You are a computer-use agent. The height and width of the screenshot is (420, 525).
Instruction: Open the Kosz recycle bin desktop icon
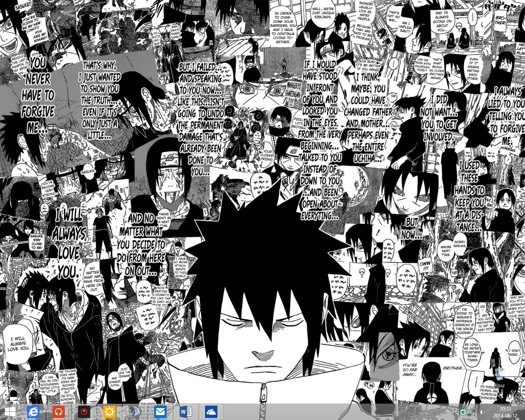tap(500, 377)
